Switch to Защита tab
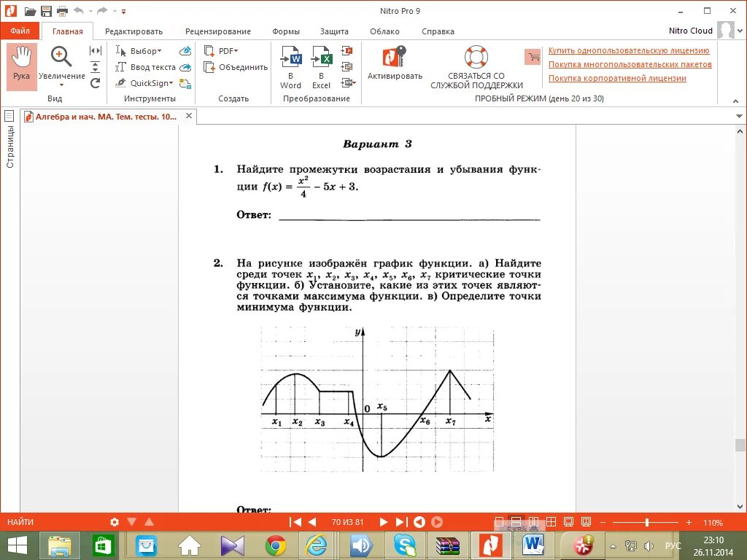The height and width of the screenshot is (560, 747). (x=334, y=31)
